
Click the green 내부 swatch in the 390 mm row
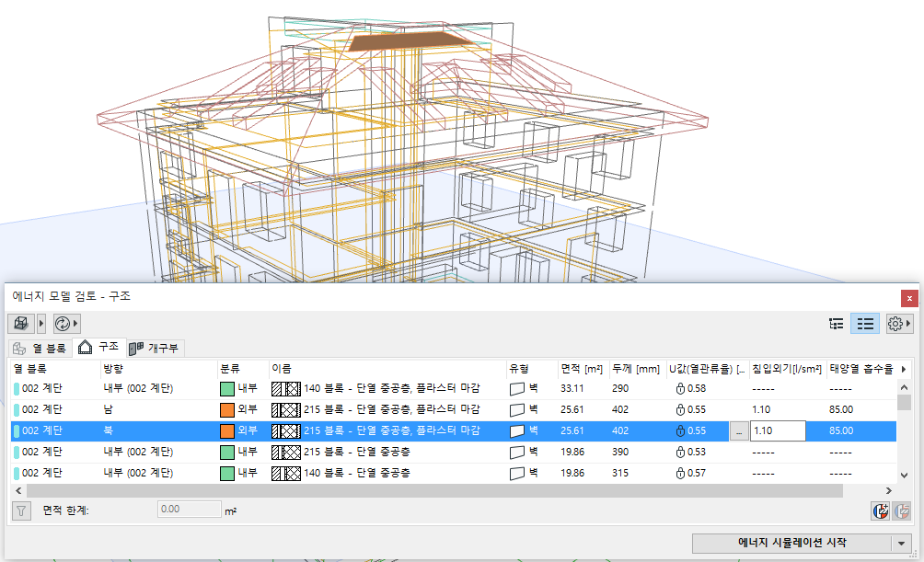227,452
